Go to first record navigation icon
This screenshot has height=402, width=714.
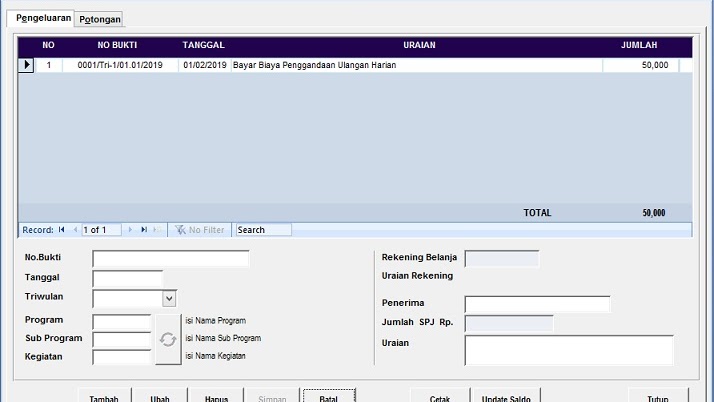coord(61,230)
